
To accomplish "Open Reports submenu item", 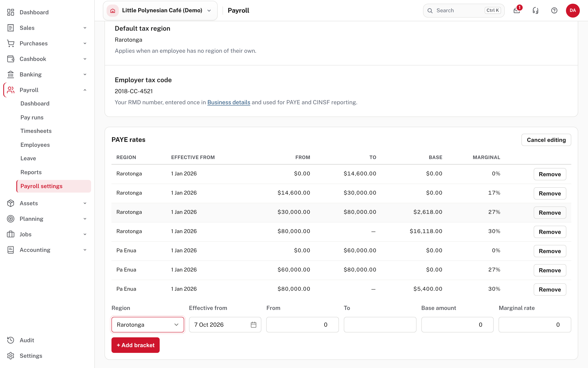I will (x=31, y=172).
